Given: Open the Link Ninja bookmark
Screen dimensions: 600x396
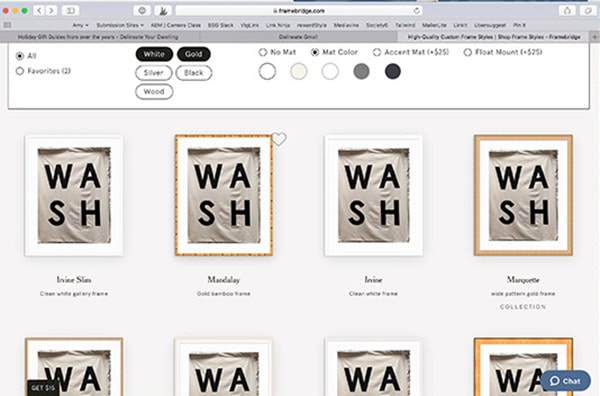Looking at the screenshot, I should tap(278, 25).
